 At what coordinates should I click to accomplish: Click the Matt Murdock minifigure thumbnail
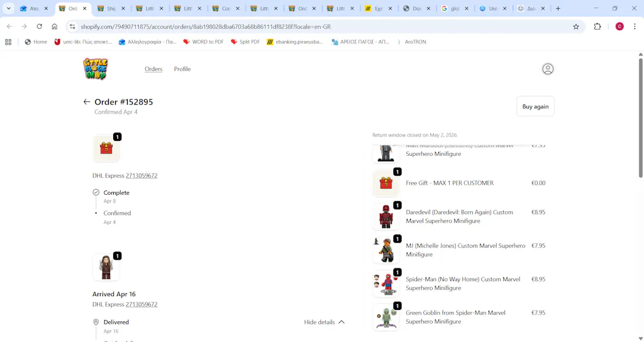point(386,153)
